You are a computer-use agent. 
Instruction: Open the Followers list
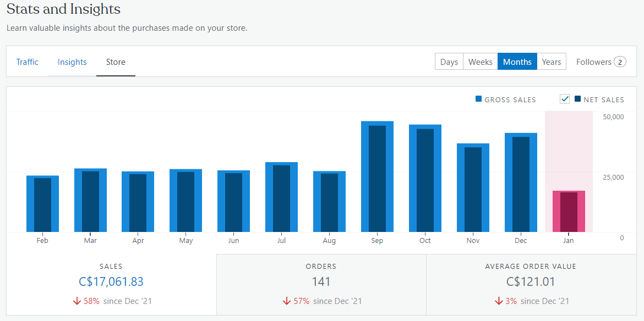coord(601,62)
